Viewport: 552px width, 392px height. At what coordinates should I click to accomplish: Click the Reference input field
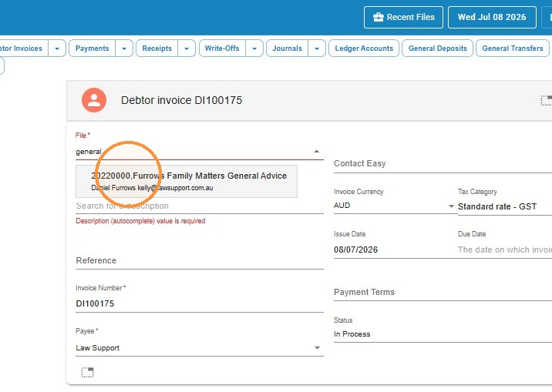(200, 260)
